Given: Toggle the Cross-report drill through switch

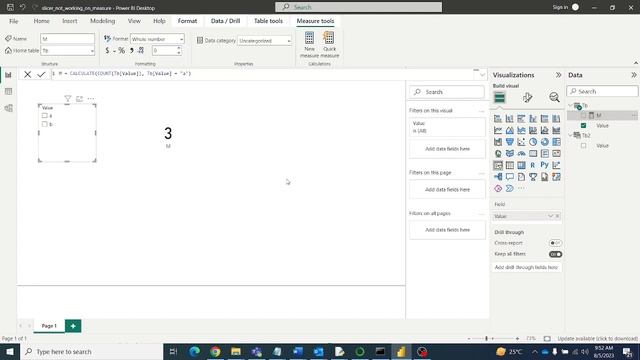Looking at the screenshot, I should 555,243.
